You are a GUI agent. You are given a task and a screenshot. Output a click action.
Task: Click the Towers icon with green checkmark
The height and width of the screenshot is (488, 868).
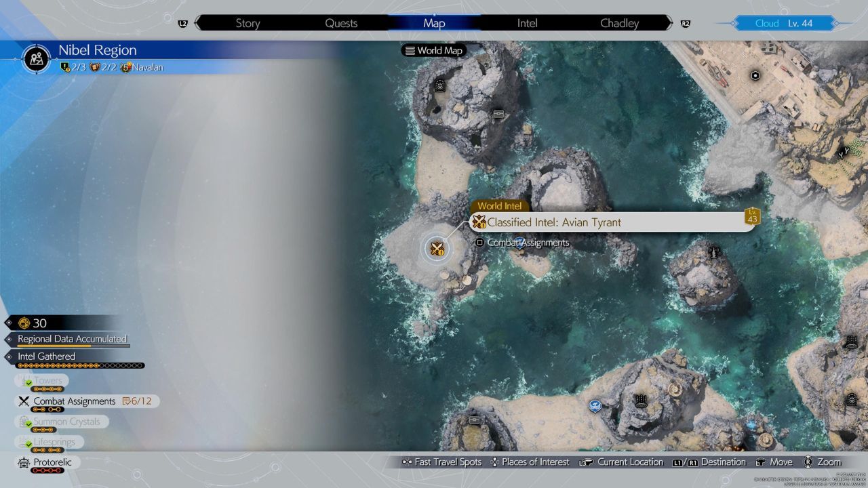24,382
